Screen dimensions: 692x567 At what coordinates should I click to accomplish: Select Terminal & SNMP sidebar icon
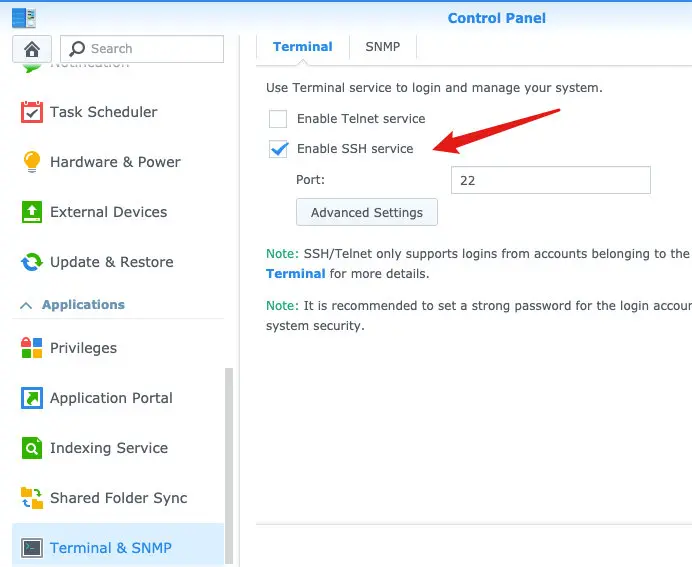tap(32, 548)
